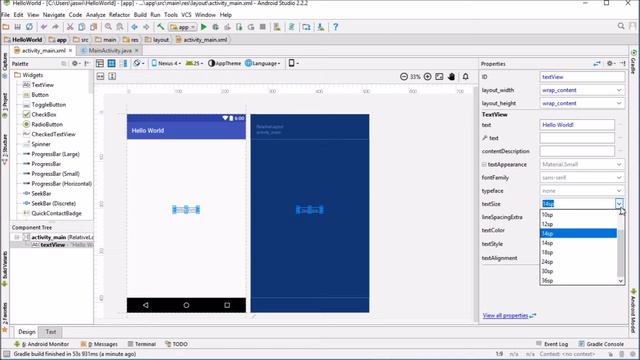Run the app with green play icon
Image resolution: width=640 pixels, height=360 pixels.
click(204, 27)
